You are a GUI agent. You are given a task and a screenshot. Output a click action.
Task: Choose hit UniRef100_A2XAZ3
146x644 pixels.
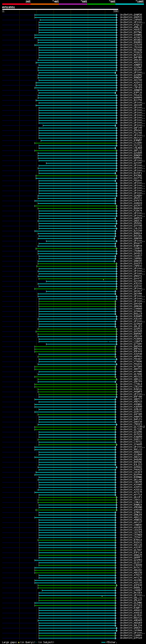(x=131, y=37)
